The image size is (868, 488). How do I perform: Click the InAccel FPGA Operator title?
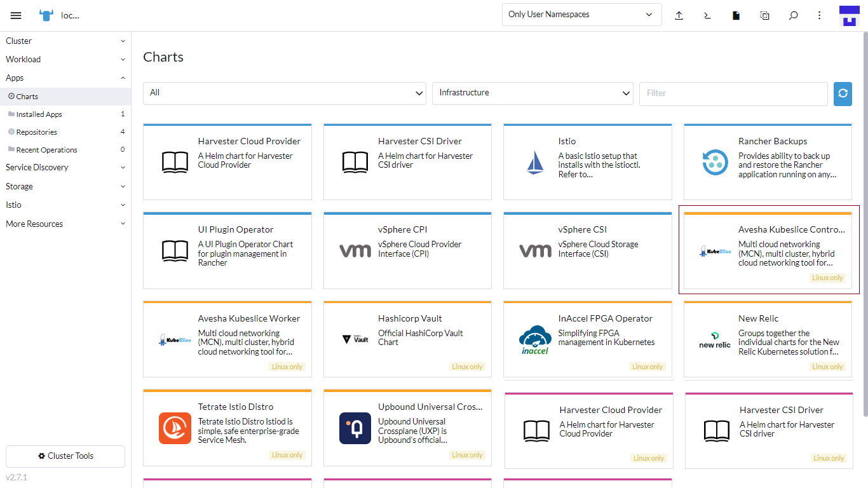[x=606, y=318]
